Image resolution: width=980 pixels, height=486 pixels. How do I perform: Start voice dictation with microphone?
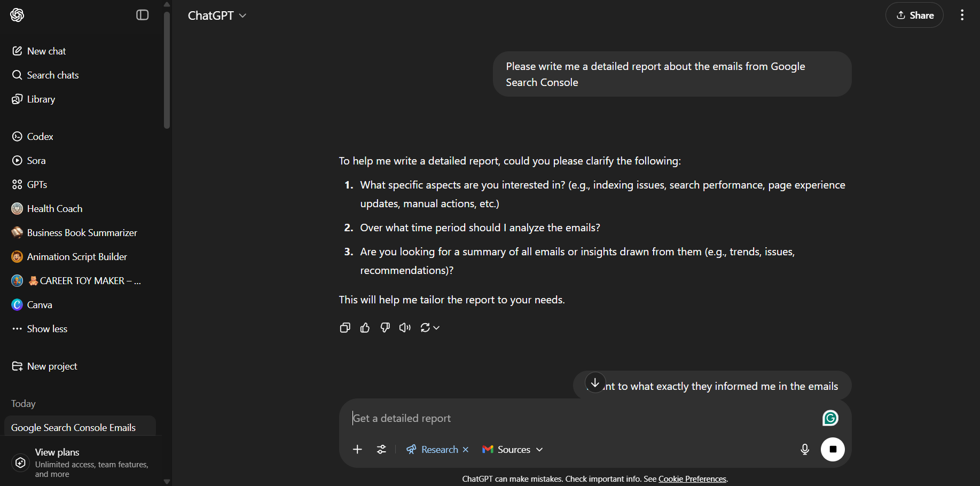[805, 450]
